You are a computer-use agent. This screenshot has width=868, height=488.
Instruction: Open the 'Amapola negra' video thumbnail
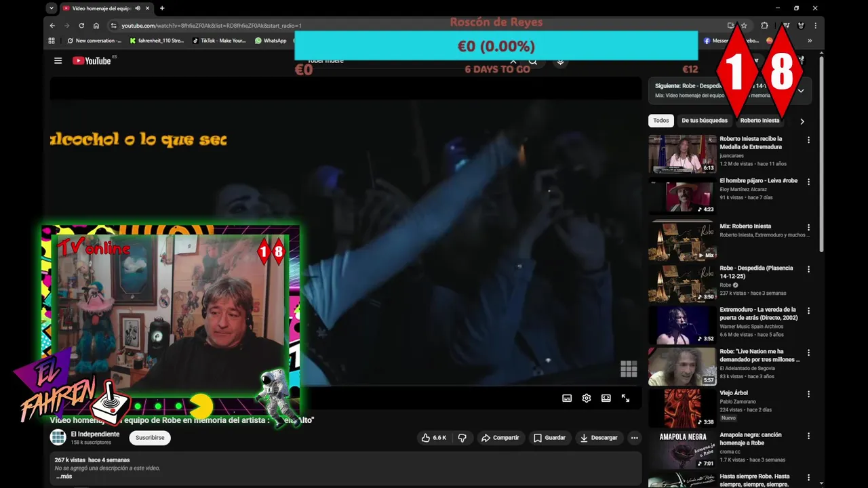click(682, 450)
